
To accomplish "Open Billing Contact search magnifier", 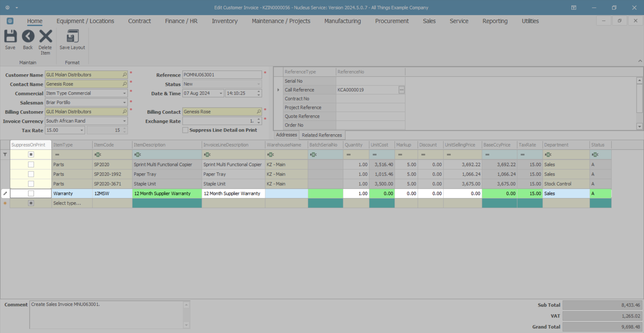I will tap(259, 111).
